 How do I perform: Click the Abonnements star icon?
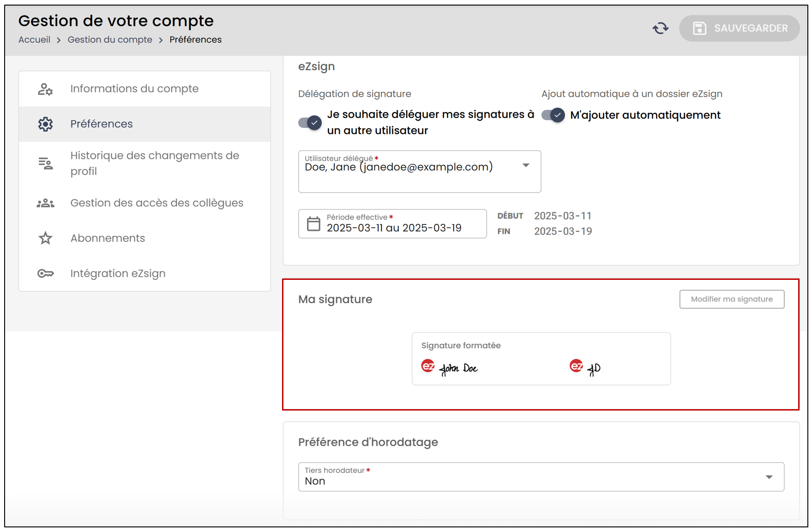coord(45,238)
